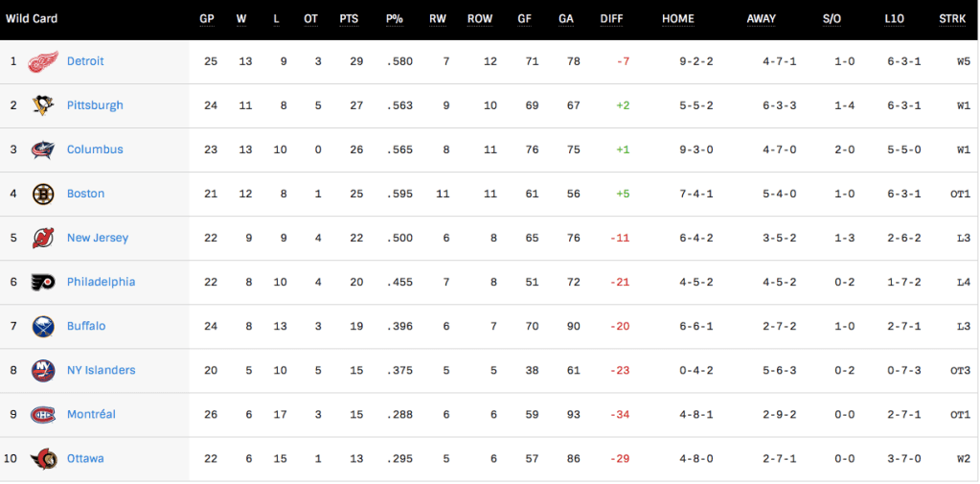Click the Philadelphia Flyers logo

coord(43,282)
